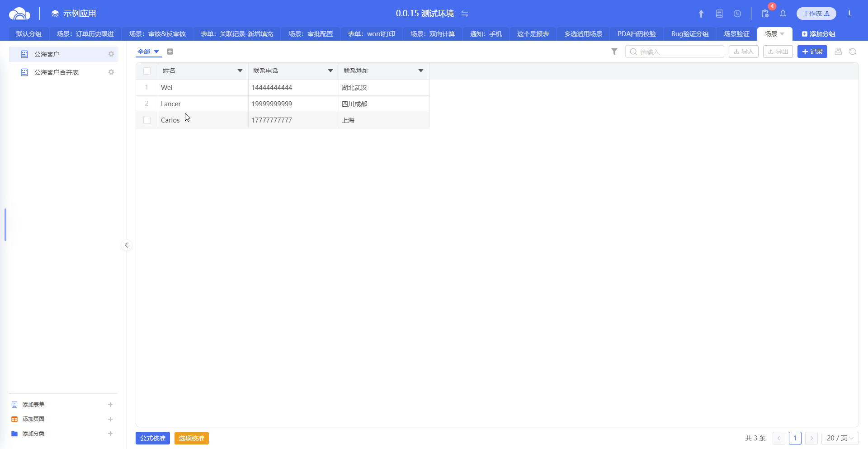Open settings gear for 公海客户合并表
This screenshot has height=449, width=868.
pyautogui.click(x=111, y=72)
